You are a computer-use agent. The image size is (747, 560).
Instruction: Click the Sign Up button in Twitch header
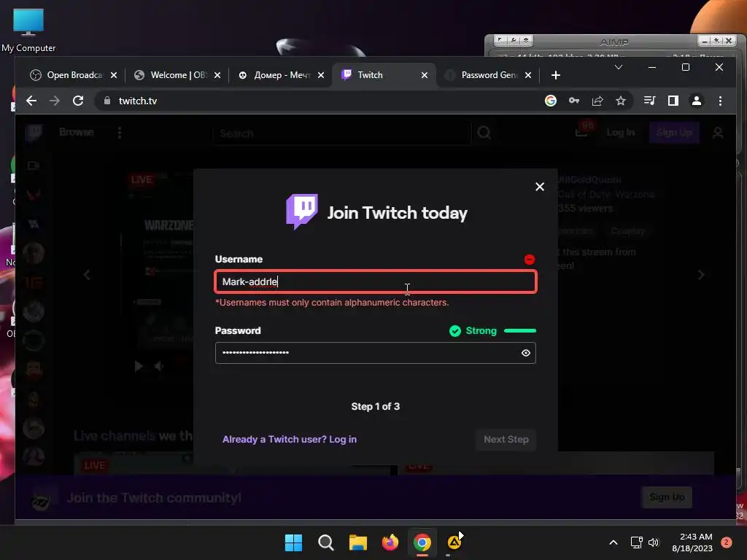click(674, 133)
